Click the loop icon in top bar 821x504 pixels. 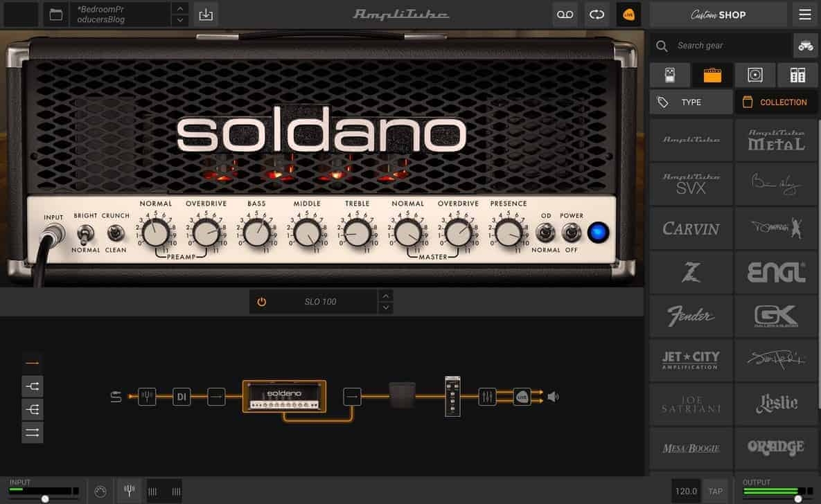point(597,15)
